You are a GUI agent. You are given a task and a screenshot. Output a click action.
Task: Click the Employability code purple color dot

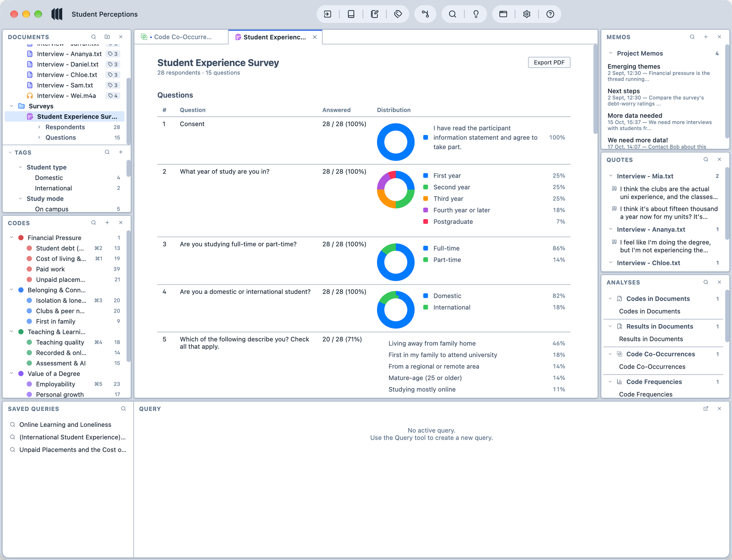29,384
